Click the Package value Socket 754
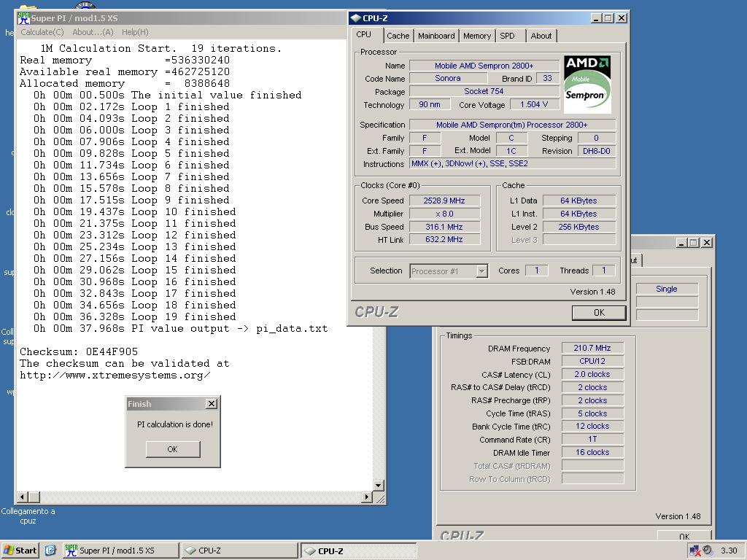The image size is (747, 560). pyautogui.click(x=484, y=91)
